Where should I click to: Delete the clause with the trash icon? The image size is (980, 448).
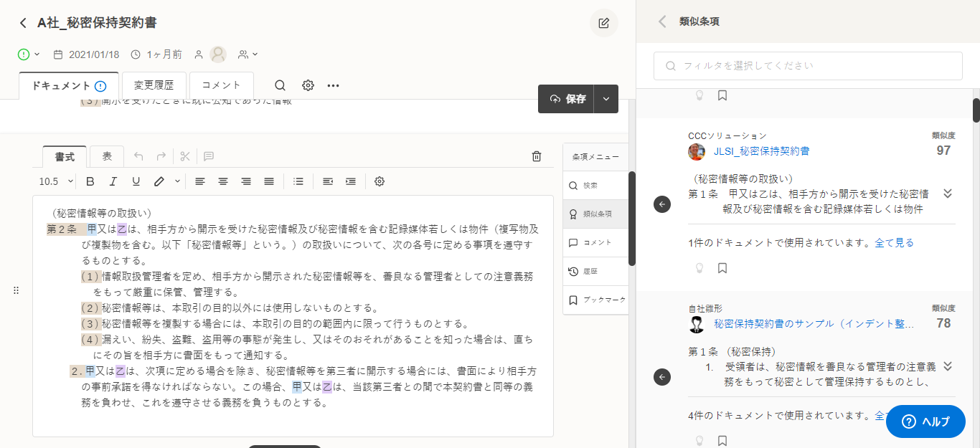537,156
